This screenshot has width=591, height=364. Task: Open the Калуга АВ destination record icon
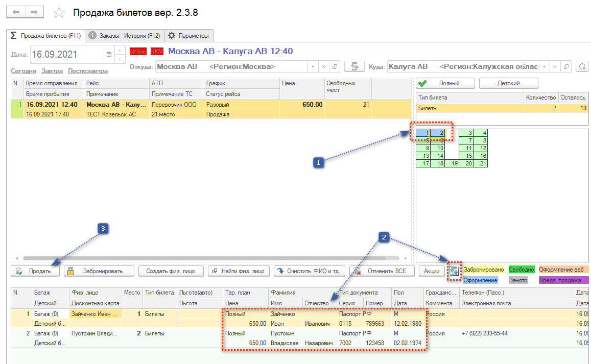[x=566, y=66]
